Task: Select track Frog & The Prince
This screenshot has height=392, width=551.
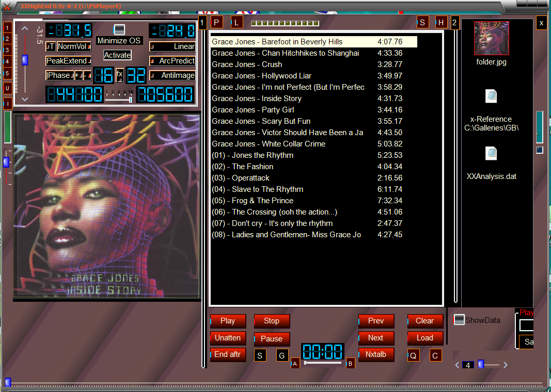Action: [x=314, y=201]
